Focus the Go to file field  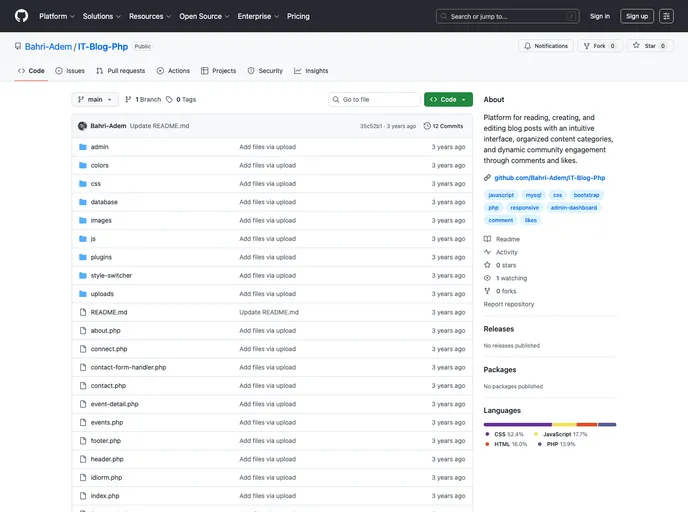click(378, 100)
